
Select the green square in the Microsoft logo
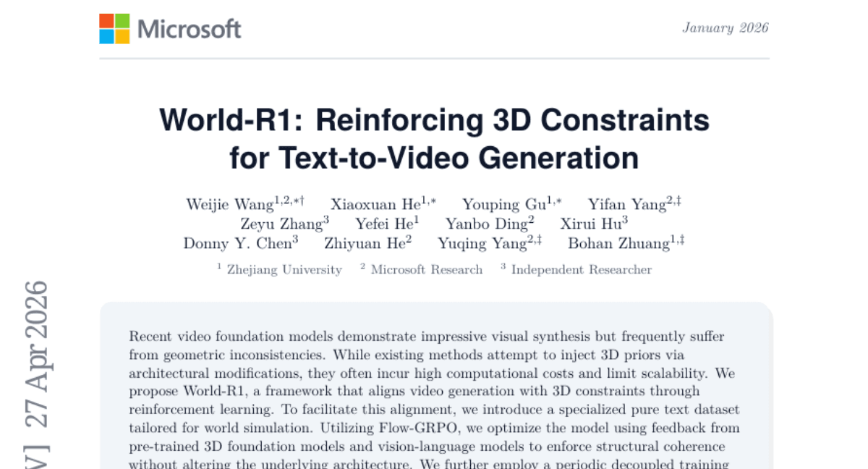(x=122, y=22)
